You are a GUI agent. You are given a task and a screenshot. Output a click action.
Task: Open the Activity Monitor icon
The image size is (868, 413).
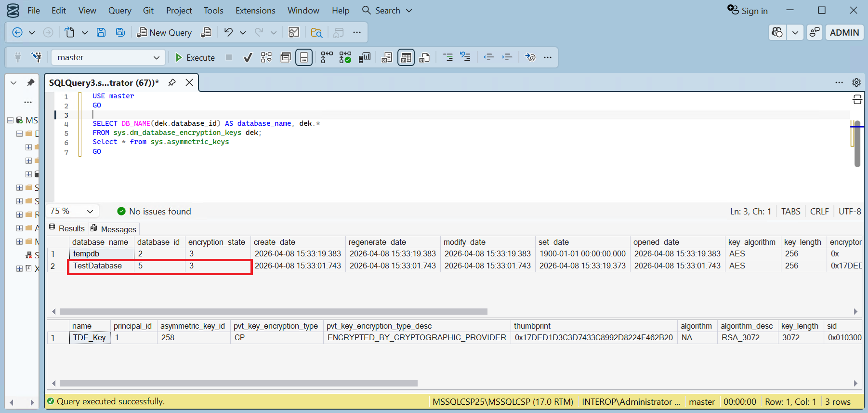[294, 32]
